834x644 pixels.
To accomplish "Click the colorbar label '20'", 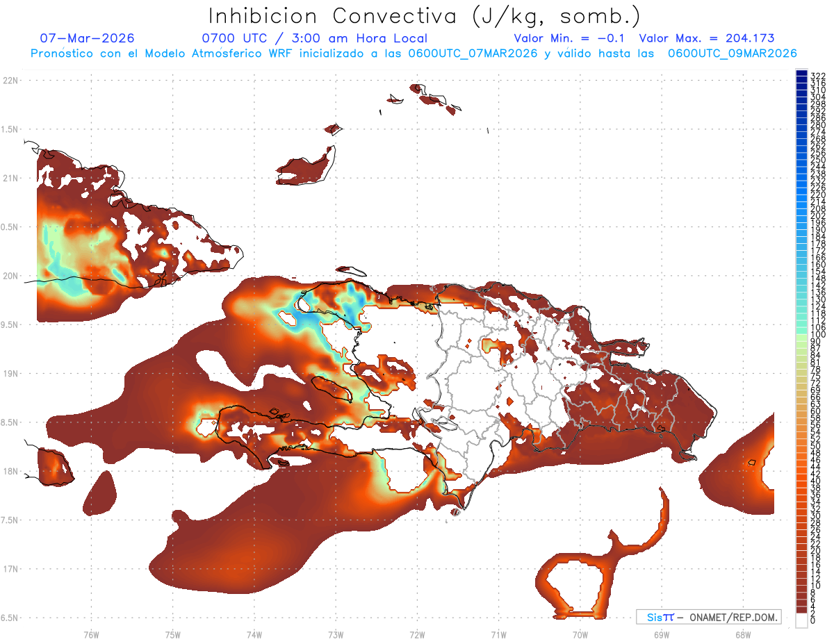I will [816, 550].
